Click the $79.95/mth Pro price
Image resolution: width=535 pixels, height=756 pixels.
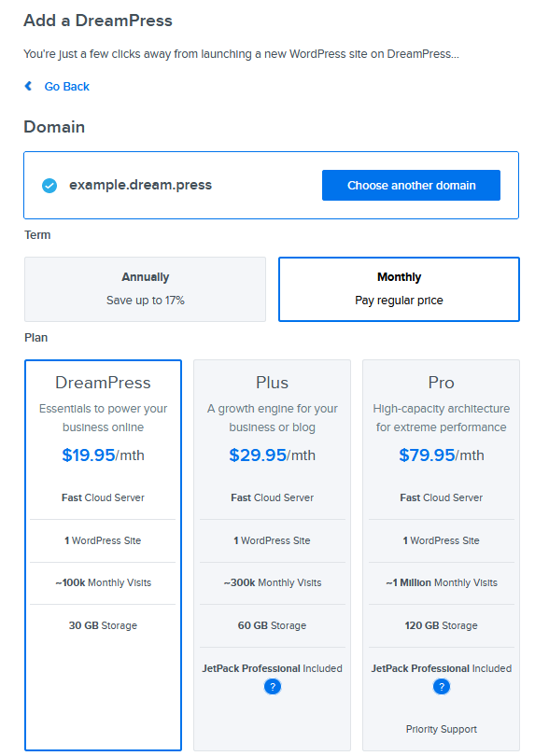click(x=442, y=455)
